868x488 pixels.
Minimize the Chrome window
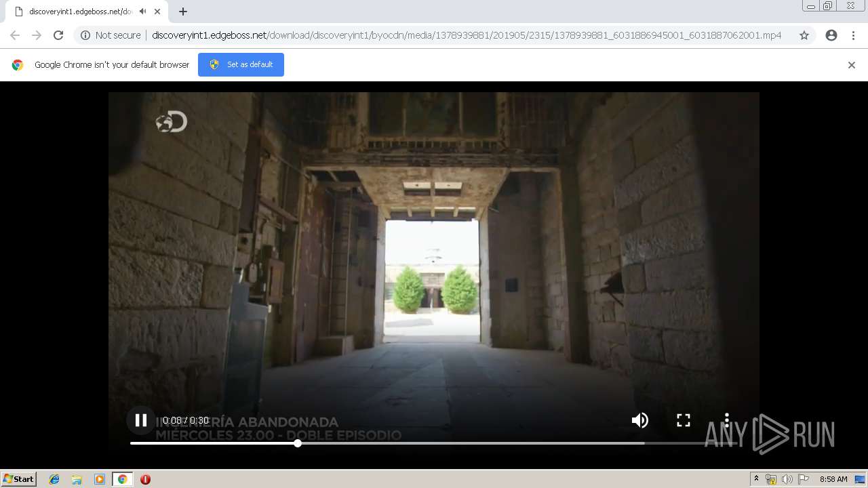(x=811, y=6)
